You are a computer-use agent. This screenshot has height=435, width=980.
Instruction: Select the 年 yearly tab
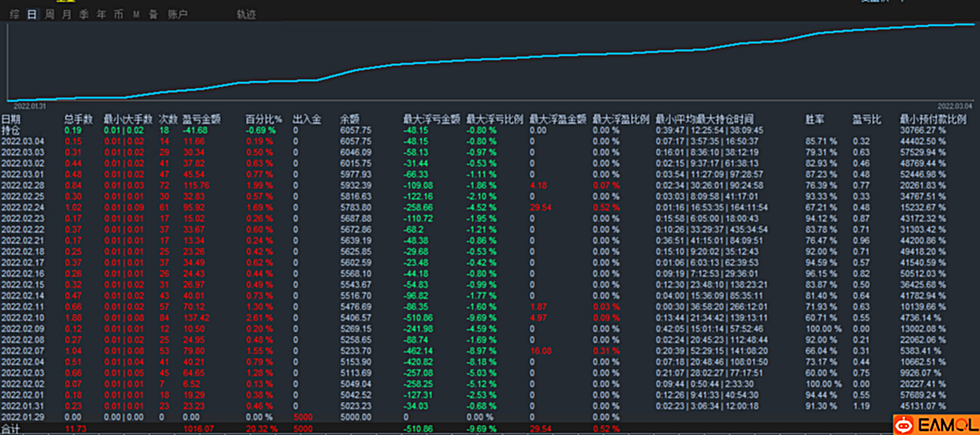pos(101,14)
